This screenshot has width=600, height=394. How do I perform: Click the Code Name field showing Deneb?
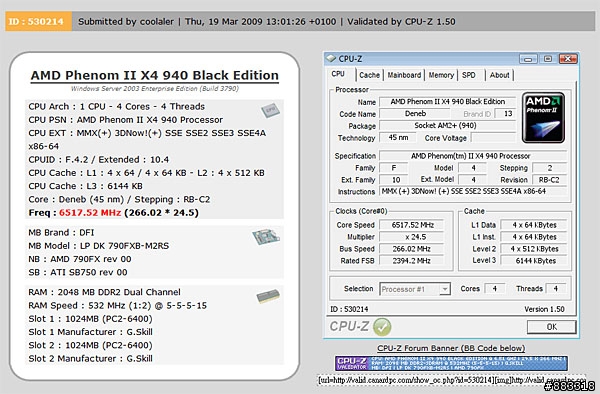(x=415, y=114)
